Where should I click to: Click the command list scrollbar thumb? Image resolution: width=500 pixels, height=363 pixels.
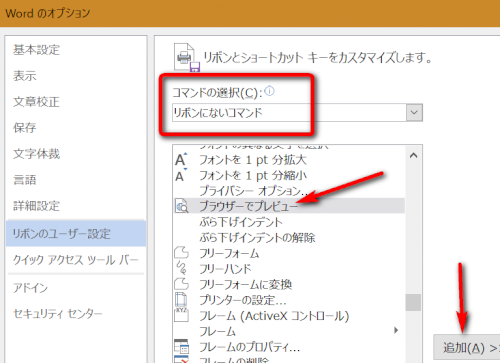414,302
